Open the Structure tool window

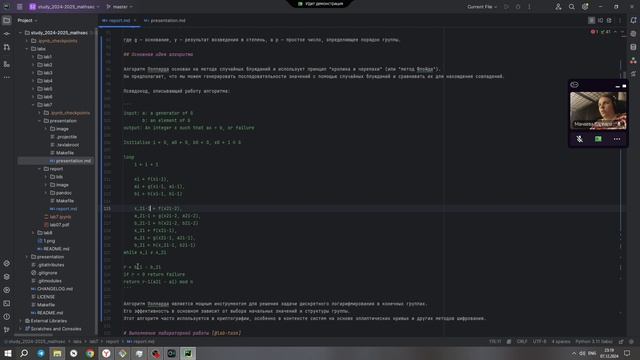pyautogui.click(x=7, y=64)
